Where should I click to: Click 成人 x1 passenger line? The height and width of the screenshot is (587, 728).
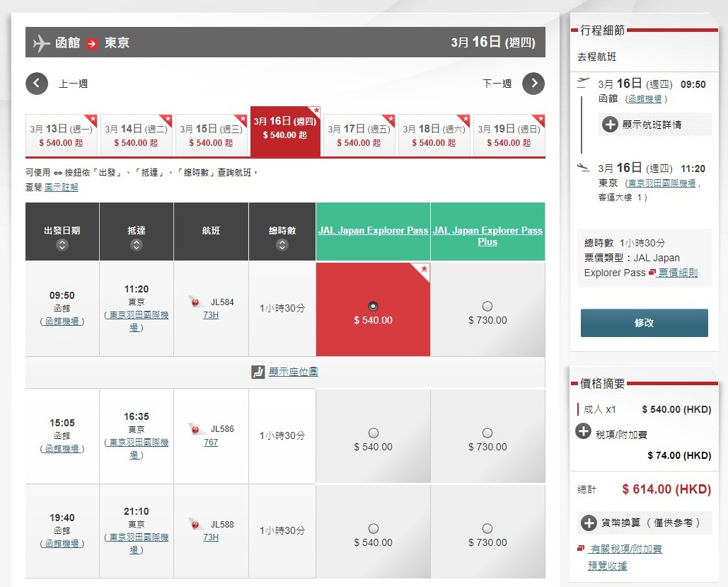[599, 409]
